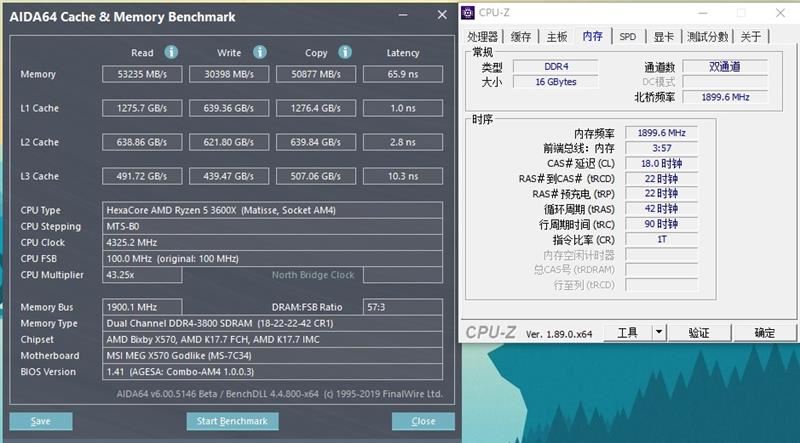Select L1 Cache Write value 639.36 GB/s
800x443 pixels.
(229, 108)
